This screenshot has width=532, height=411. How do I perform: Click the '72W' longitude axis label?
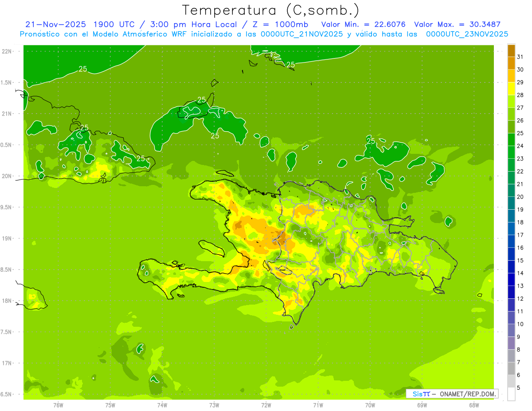[266, 405]
